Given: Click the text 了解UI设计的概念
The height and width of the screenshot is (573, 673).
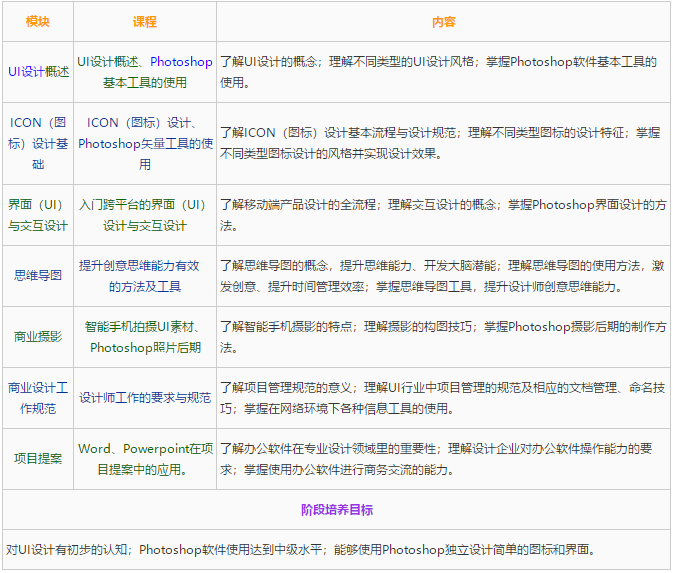Looking at the screenshot, I should [x=268, y=61].
